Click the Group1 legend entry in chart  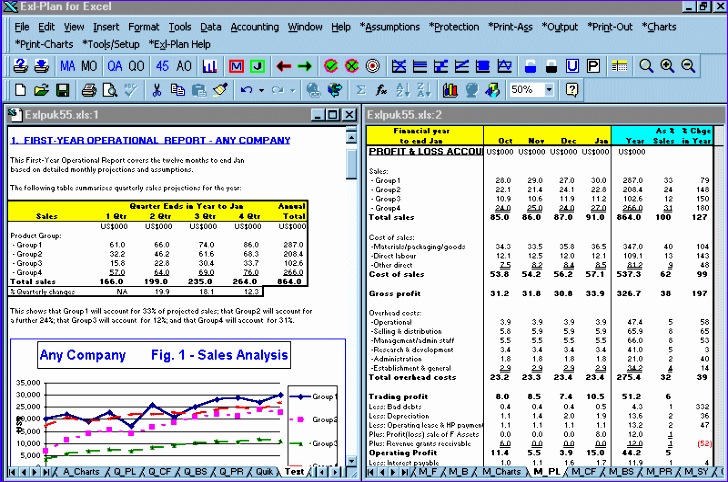314,397
